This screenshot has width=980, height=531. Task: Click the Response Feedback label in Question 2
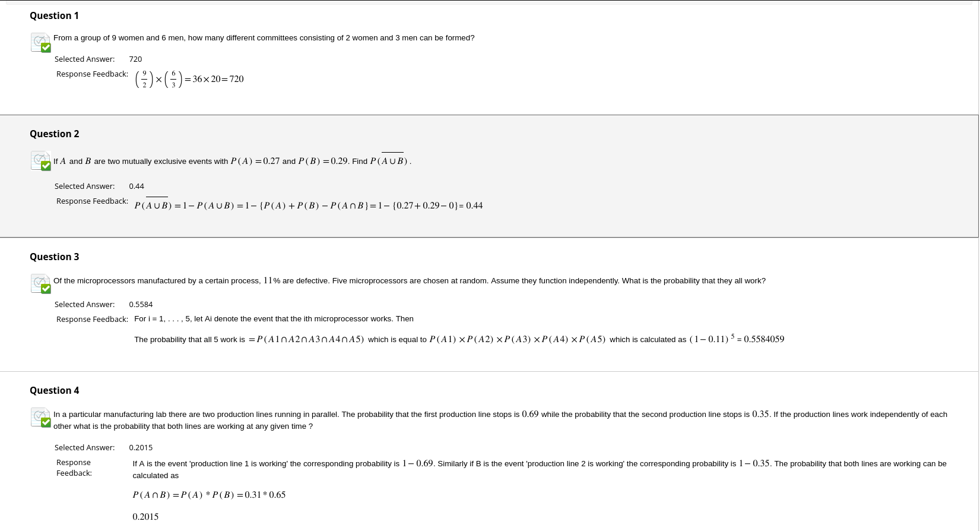[x=92, y=201]
